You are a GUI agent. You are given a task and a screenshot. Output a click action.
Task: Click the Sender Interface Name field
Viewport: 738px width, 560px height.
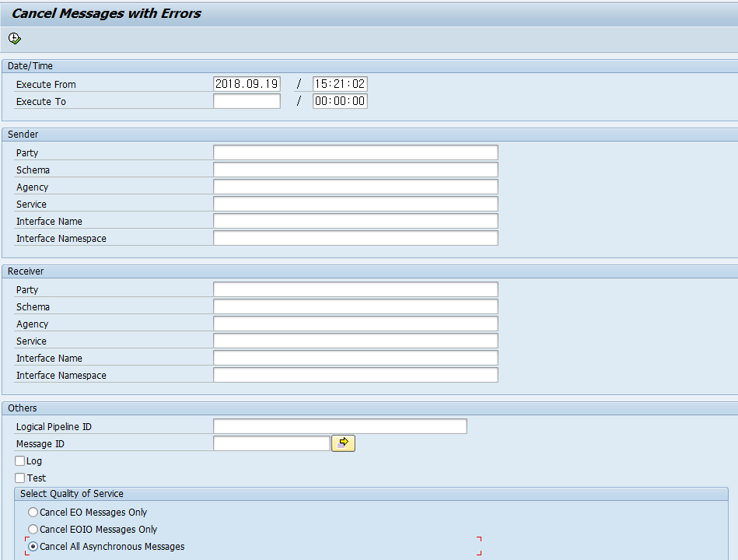click(x=355, y=220)
